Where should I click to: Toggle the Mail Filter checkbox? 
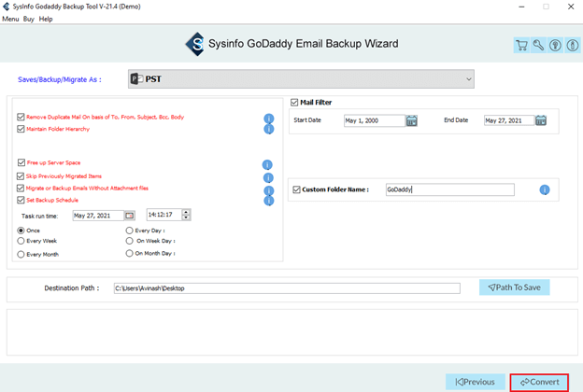295,103
